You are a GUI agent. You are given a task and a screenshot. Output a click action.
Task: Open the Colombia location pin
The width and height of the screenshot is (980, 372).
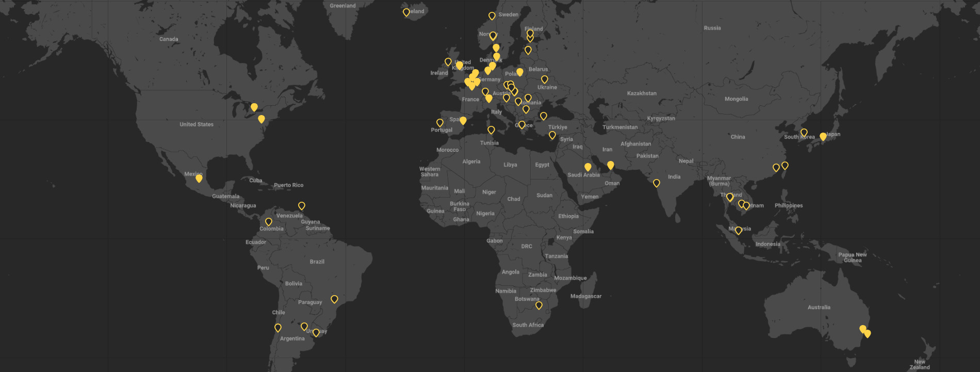tap(269, 222)
